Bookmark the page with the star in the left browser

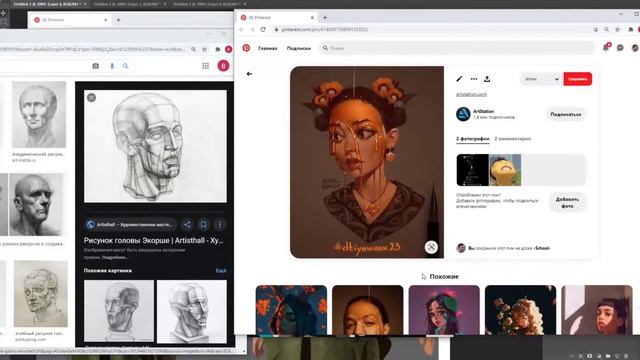[x=204, y=49]
